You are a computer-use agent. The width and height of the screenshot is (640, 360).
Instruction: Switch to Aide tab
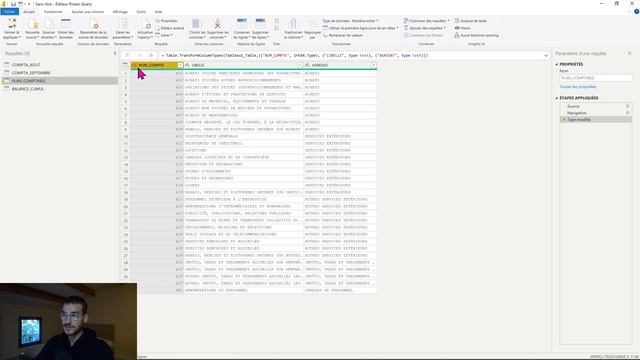pos(158,12)
